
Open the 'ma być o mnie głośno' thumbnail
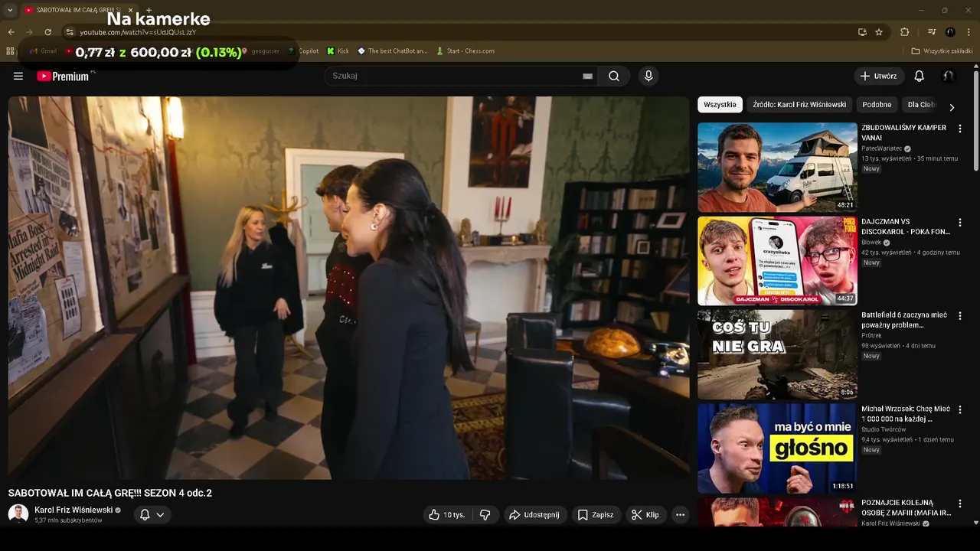click(x=777, y=448)
